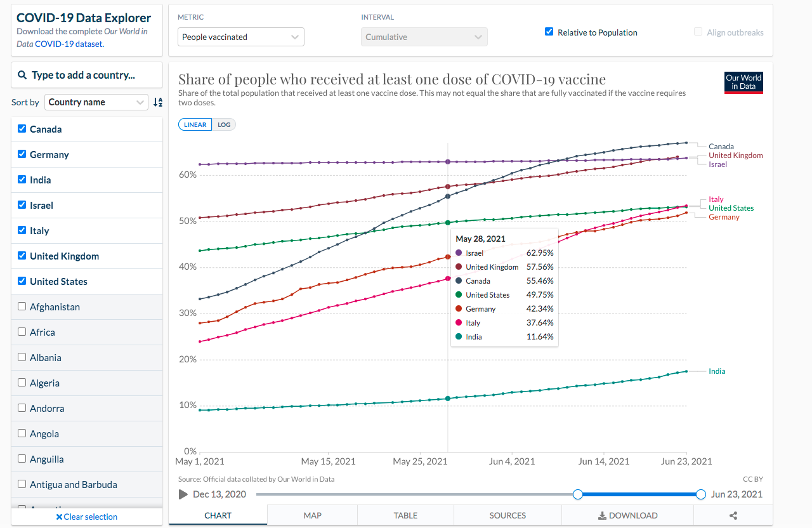Image resolution: width=812 pixels, height=528 pixels.
Task: Open the Metric dropdown showing People vaccinated
Action: pyautogui.click(x=241, y=37)
